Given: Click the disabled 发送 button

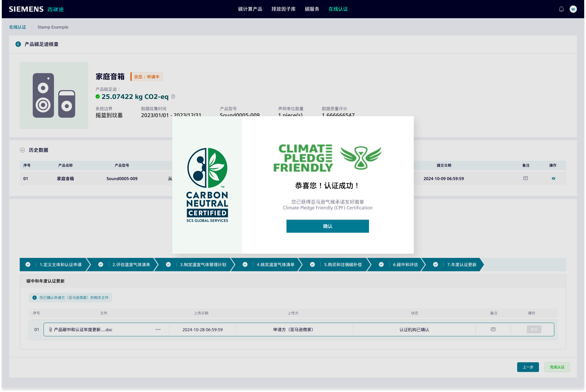Looking at the screenshot, I should [x=534, y=329].
